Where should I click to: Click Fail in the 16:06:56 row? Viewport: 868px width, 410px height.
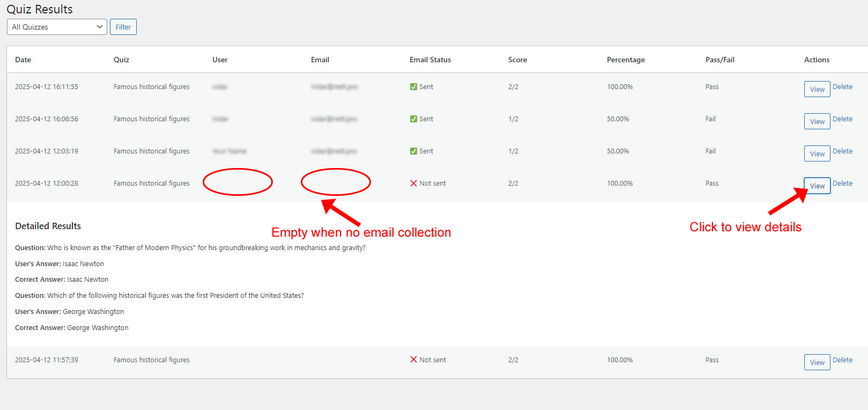click(710, 119)
